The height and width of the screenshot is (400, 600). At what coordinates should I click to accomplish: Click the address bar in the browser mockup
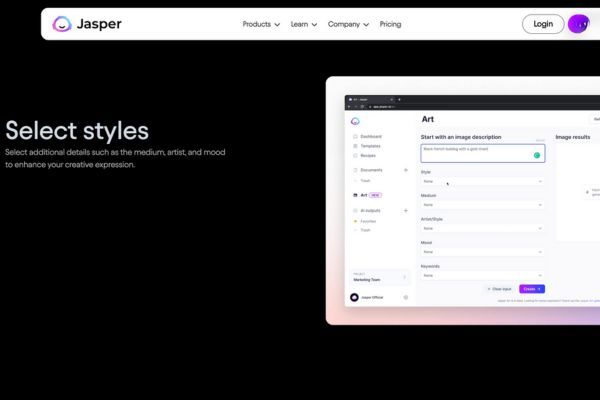482,107
